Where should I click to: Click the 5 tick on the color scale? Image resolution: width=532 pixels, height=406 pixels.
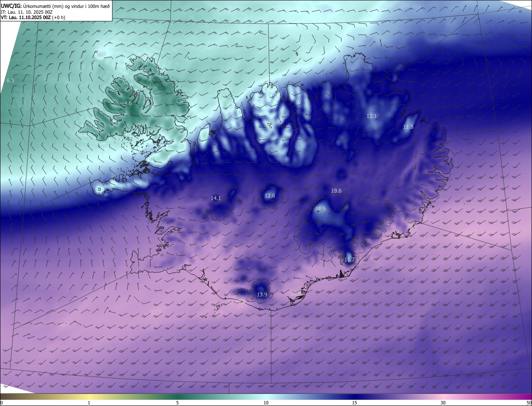pos(177,403)
